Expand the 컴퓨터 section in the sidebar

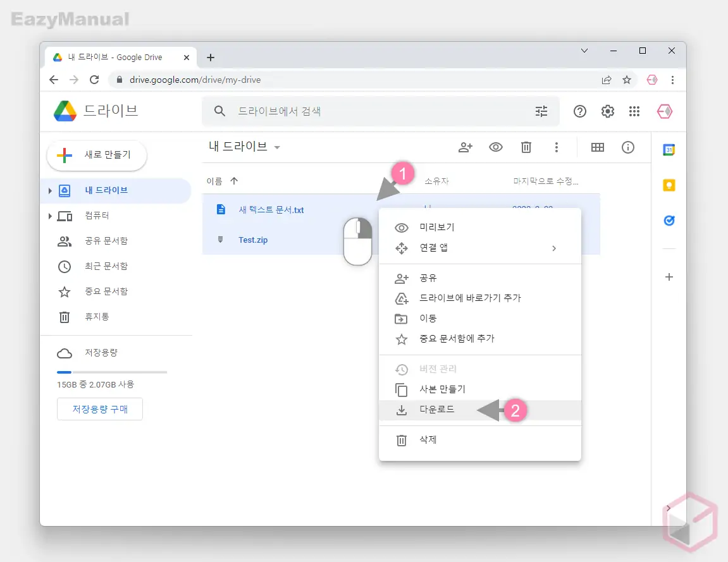point(51,216)
